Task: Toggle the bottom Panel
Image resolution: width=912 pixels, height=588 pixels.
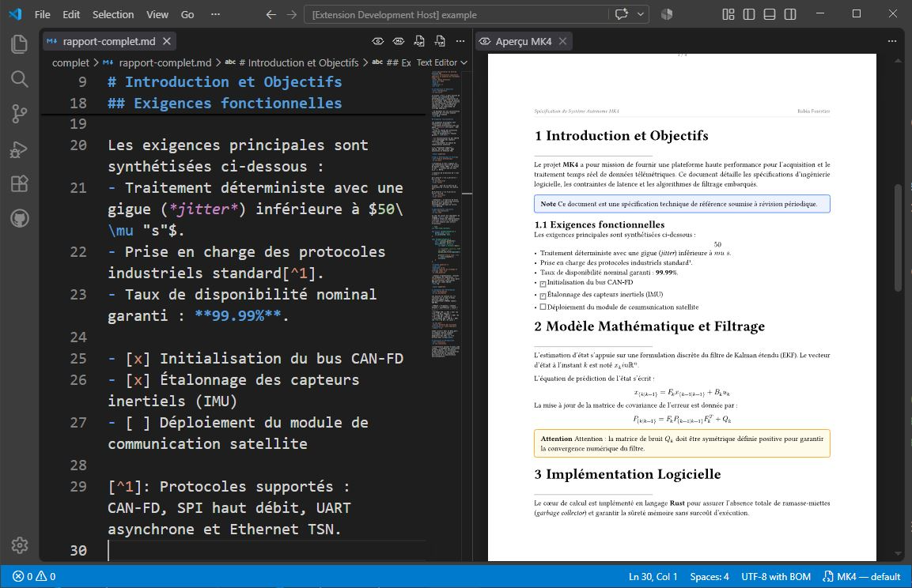Action: (x=770, y=14)
